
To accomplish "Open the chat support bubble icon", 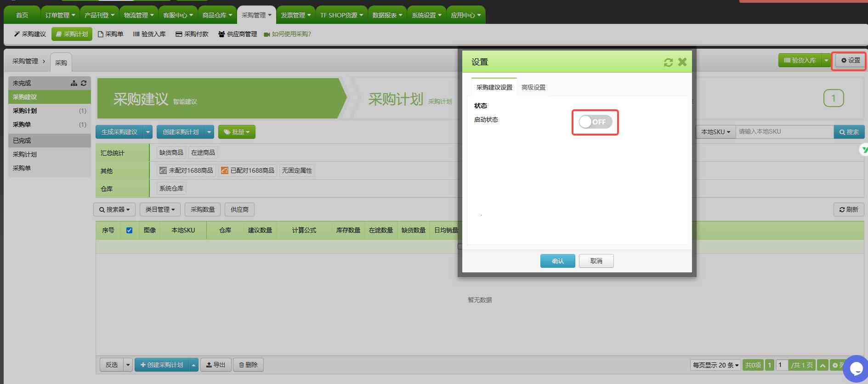I will (856, 368).
